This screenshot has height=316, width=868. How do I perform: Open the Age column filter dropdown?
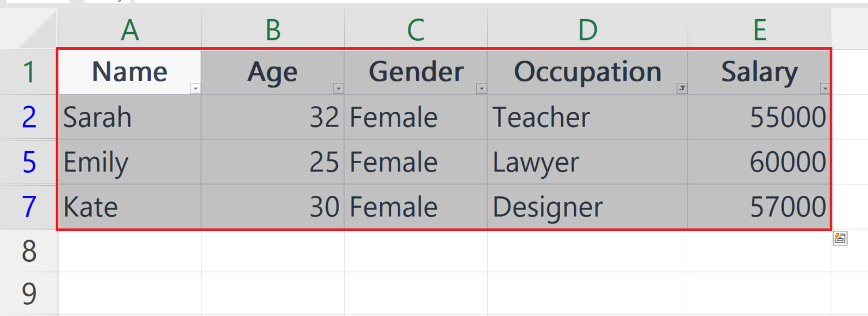338,89
